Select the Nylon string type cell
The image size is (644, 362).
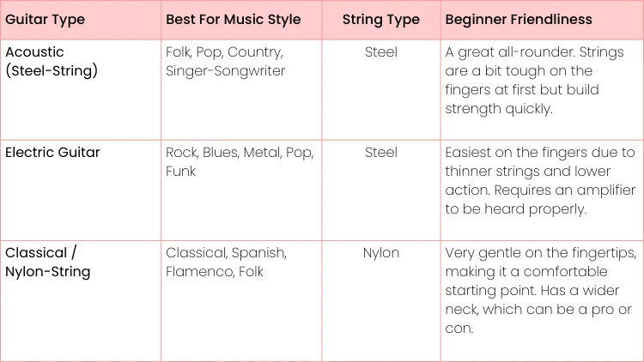tap(380, 253)
